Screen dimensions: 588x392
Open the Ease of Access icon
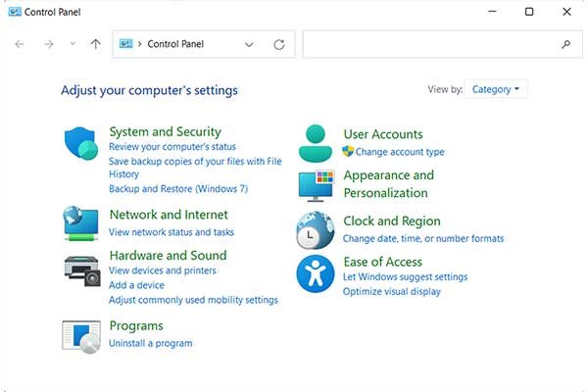[316, 273]
